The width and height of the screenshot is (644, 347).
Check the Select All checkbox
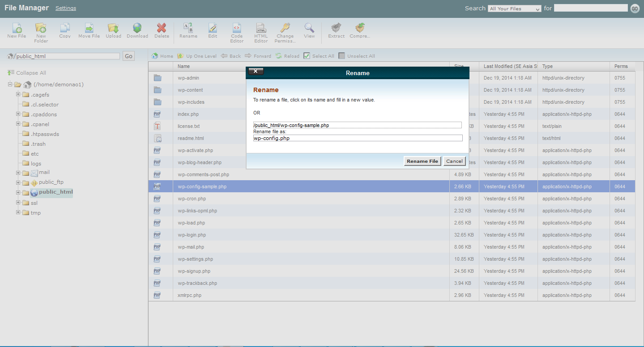pos(307,56)
